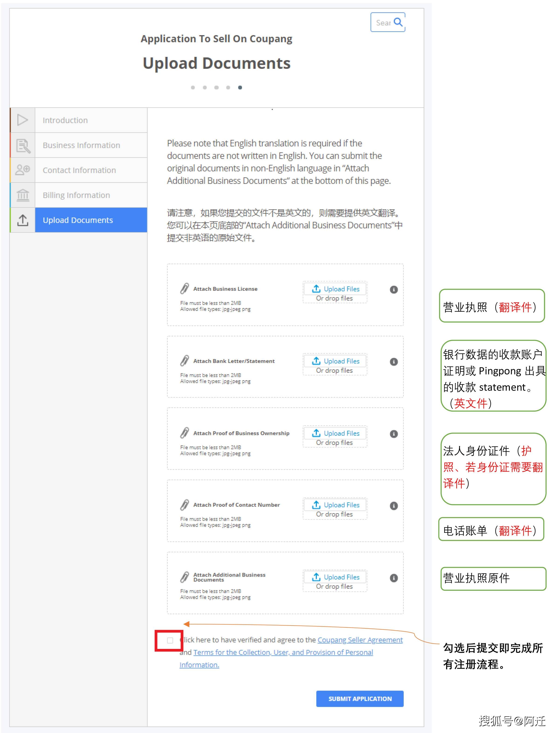Upload Files for Proof of Contact Number
This screenshot has width=560, height=733.
click(x=335, y=505)
